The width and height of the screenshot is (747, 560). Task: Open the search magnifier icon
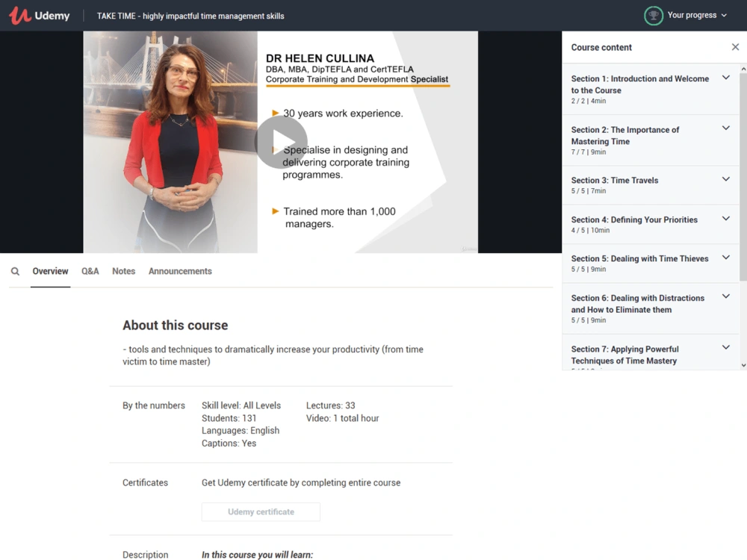click(15, 271)
